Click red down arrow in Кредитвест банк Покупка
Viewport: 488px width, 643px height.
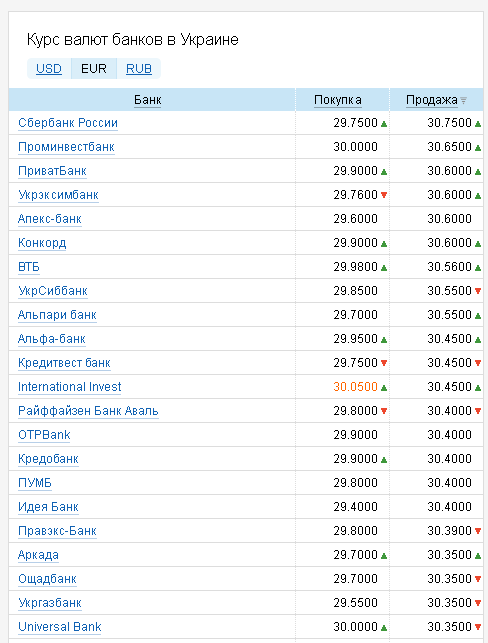(384, 363)
